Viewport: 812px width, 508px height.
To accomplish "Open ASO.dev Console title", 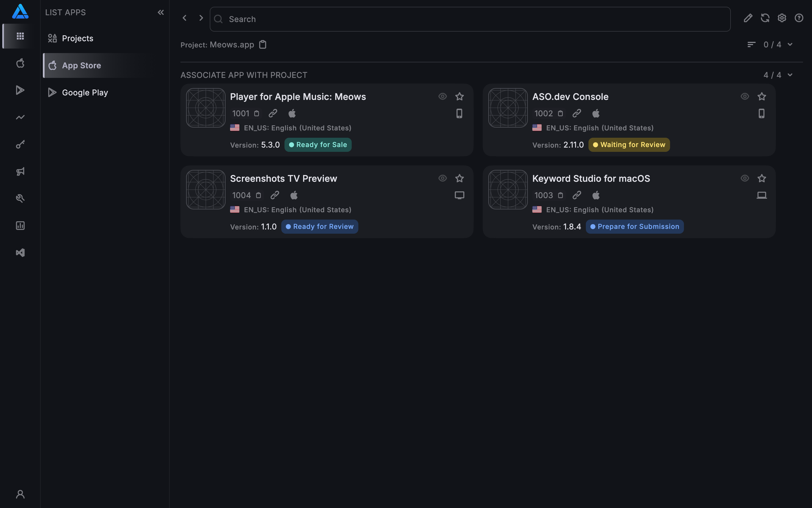I will click(x=570, y=97).
